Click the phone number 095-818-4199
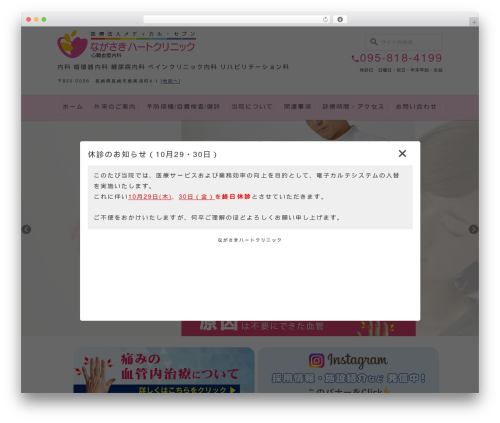 [401, 58]
